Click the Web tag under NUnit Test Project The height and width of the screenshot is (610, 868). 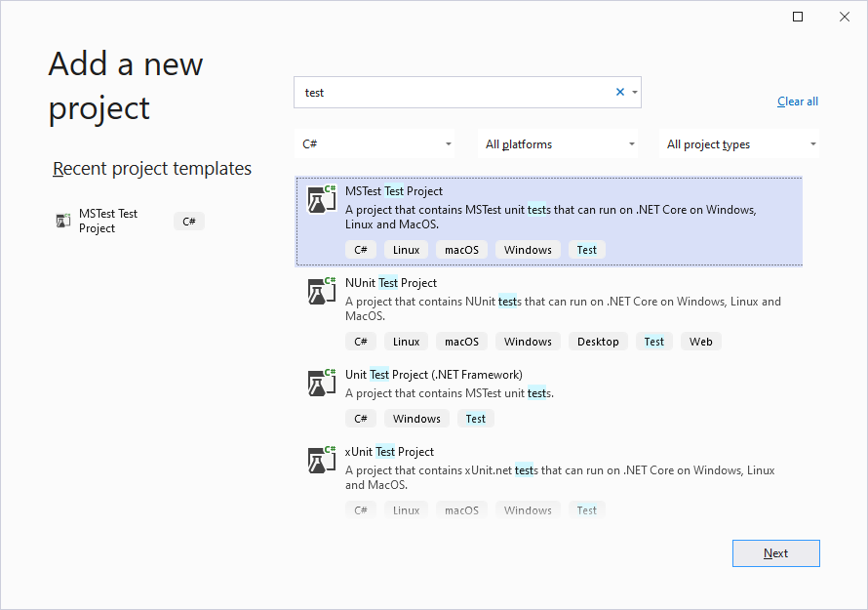point(700,341)
